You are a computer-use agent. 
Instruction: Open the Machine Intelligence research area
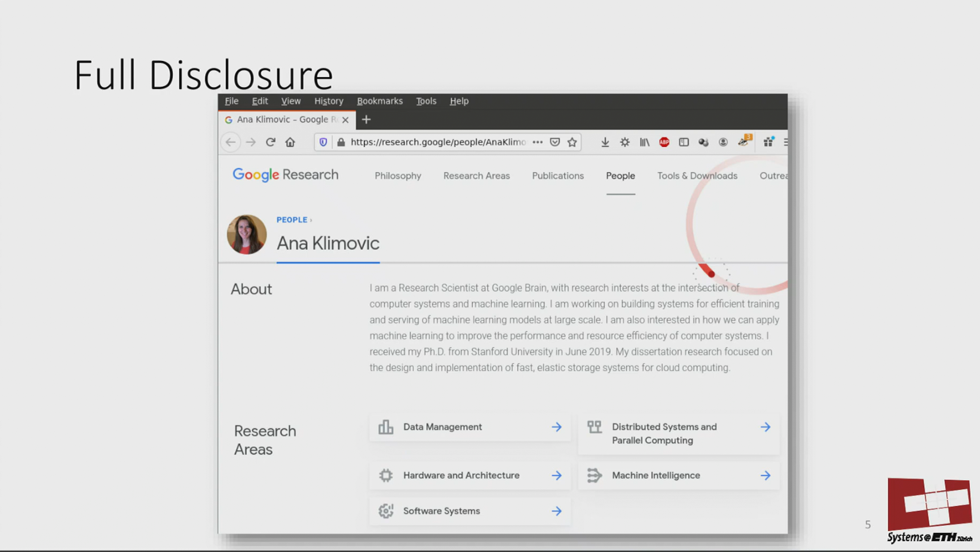[679, 476]
